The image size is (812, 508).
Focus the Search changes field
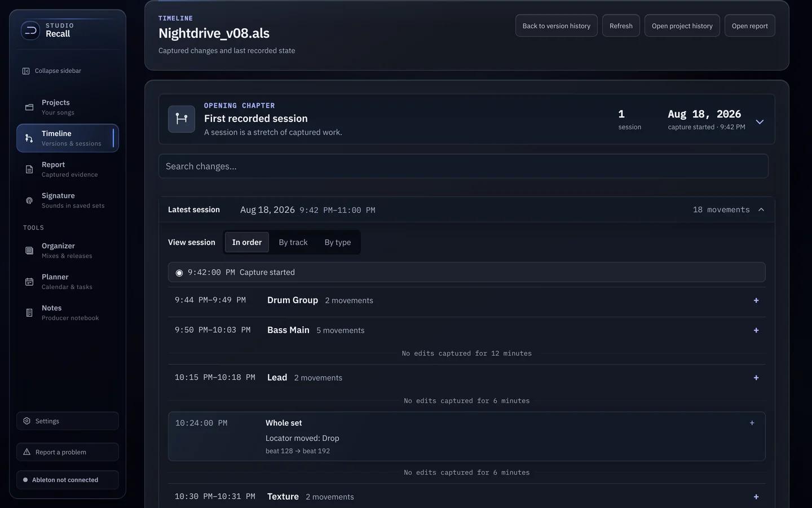[x=464, y=167]
